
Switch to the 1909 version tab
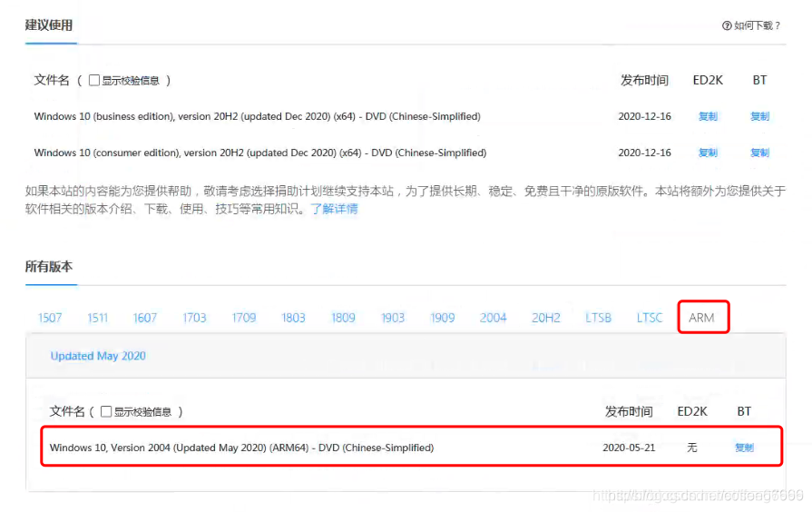tap(442, 318)
